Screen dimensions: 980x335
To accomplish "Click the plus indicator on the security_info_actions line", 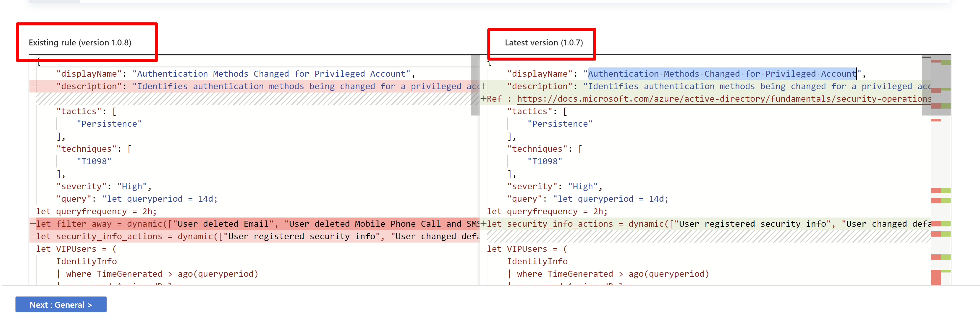I will 483,223.
